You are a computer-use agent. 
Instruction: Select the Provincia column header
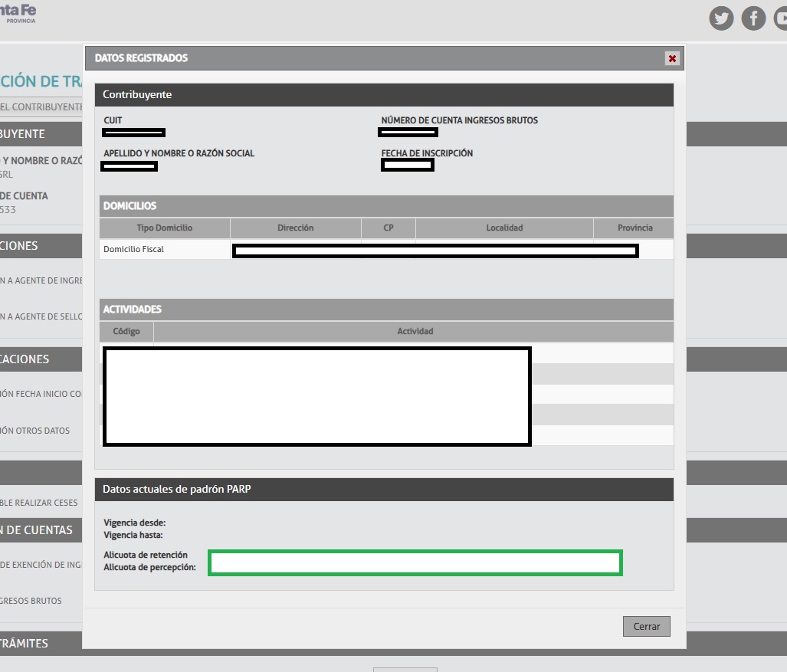pyautogui.click(x=635, y=228)
